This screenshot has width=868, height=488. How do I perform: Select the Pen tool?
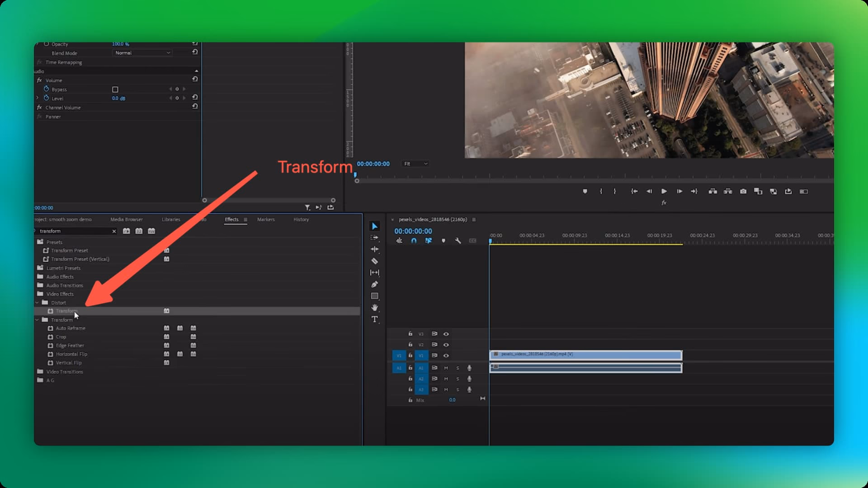coord(374,284)
